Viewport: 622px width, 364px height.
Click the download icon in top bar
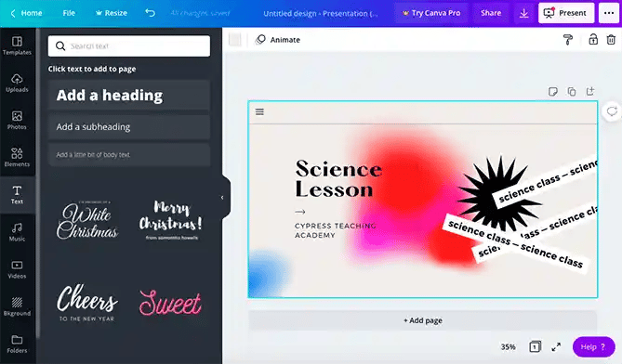(x=523, y=13)
